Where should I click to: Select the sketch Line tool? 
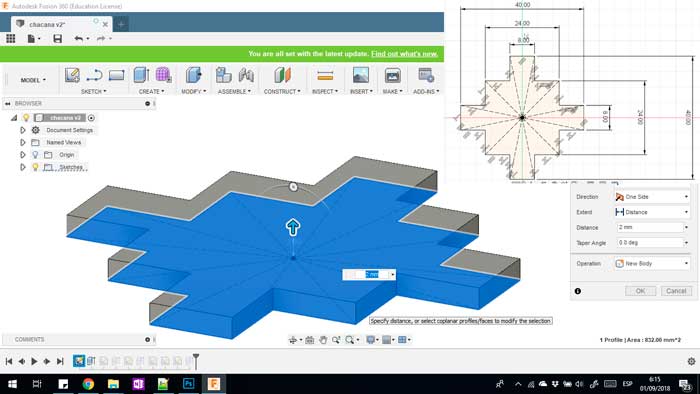pyautogui.click(x=94, y=75)
